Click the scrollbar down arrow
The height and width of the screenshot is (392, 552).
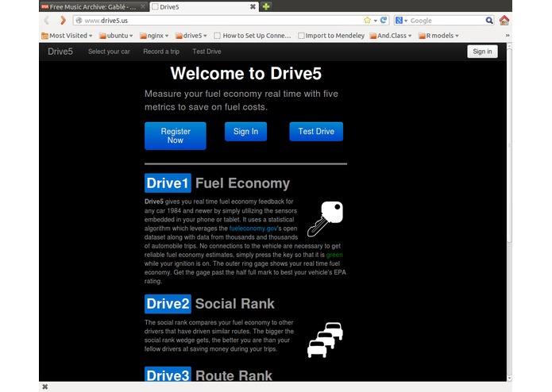pos(509,379)
